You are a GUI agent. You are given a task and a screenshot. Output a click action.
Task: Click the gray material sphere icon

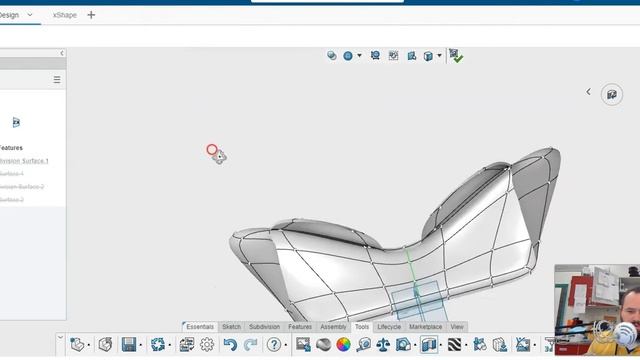coord(324,344)
